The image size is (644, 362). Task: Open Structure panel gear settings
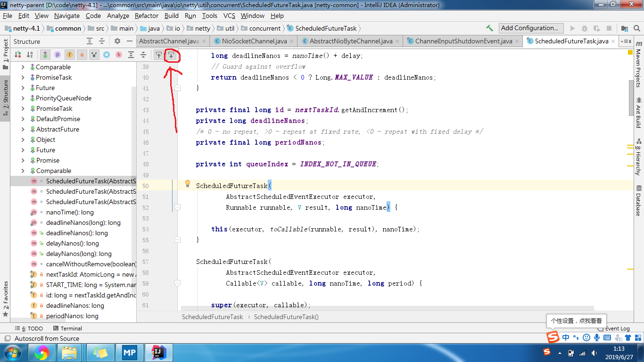click(x=117, y=41)
